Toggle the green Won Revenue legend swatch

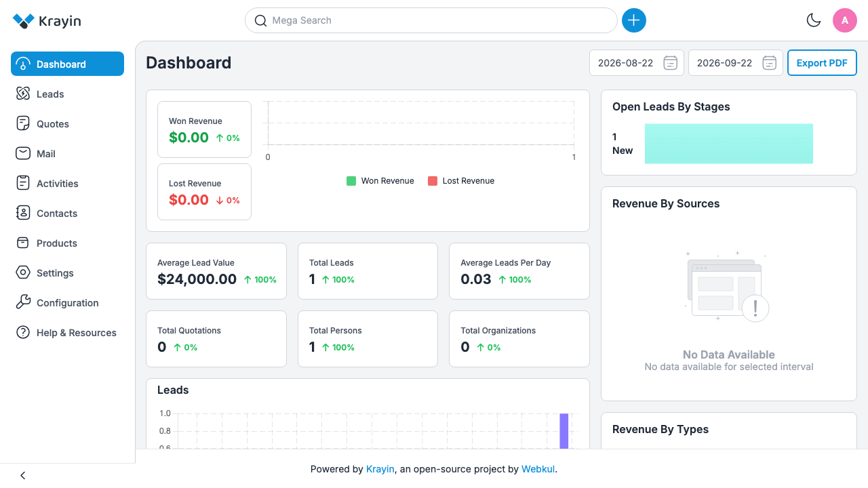tap(351, 181)
